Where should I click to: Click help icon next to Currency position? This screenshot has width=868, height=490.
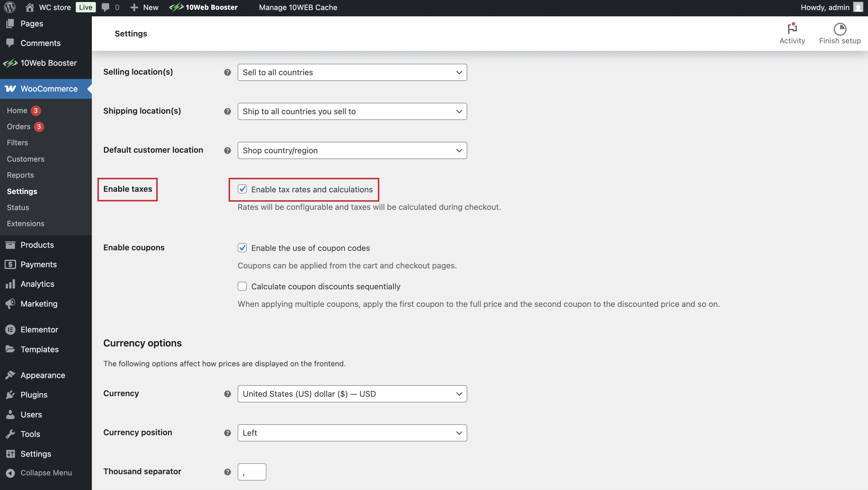(x=227, y=433)
